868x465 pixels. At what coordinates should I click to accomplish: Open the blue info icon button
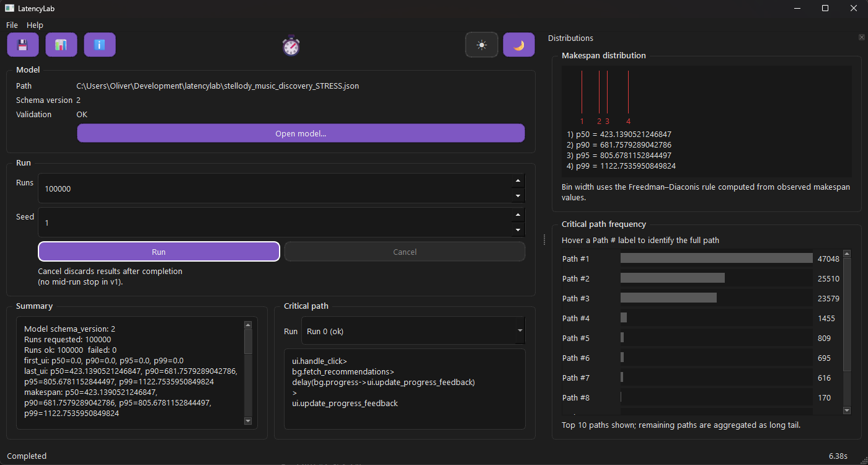click(100, 45)
